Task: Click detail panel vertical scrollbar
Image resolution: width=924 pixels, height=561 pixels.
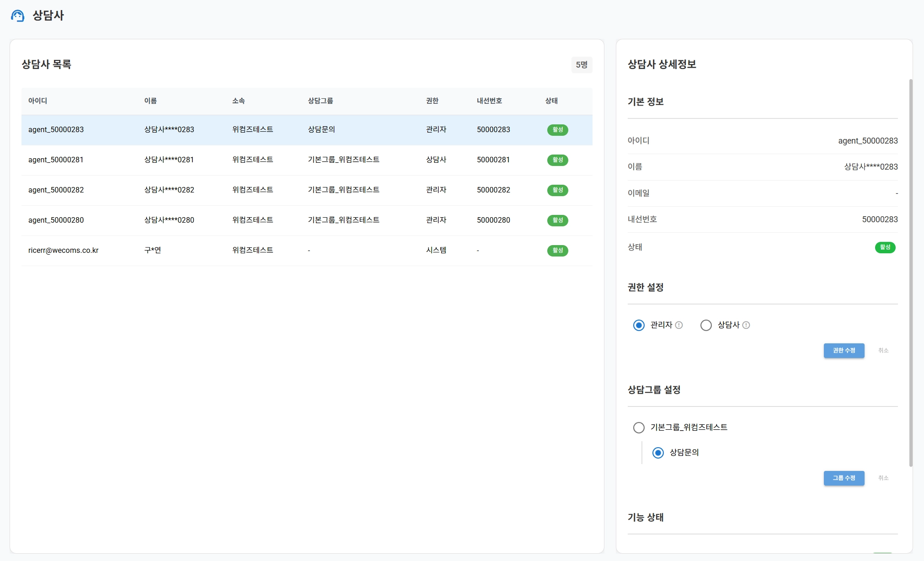Action: pyautogui.click(x=910, y=272)
